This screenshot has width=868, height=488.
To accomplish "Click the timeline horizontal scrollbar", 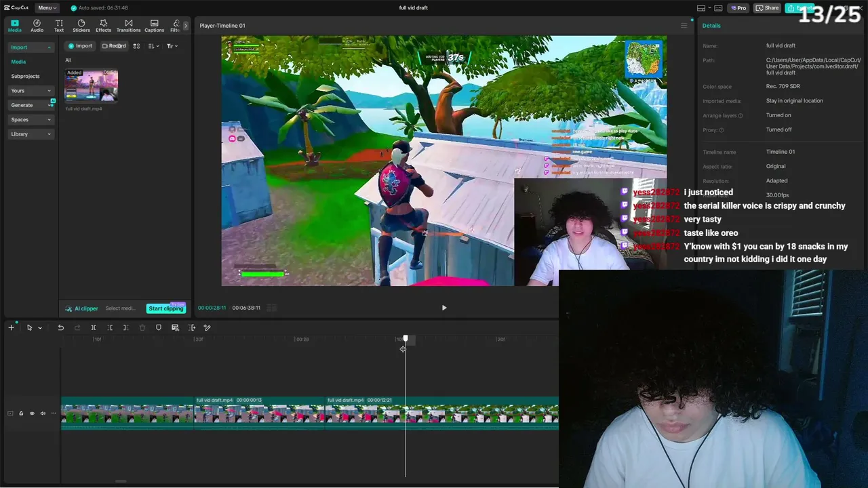I will coord(121,482).
